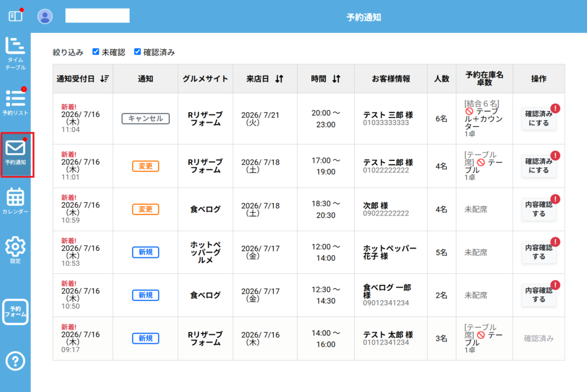Image resolution: width=587 pixels, height=392 pixels.
Task: Click time 20:00 ～ 23:00
Action: pos(326,119)
